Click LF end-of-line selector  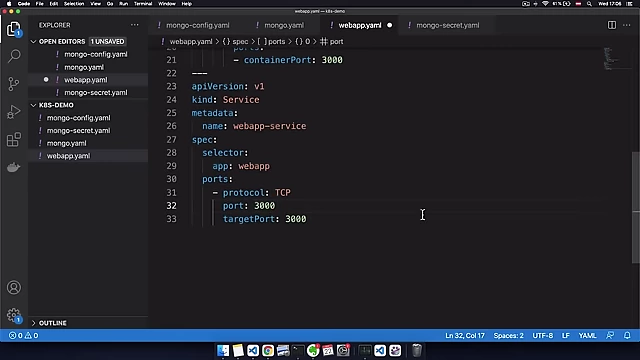pyautogui.click(x=566, y=336)
